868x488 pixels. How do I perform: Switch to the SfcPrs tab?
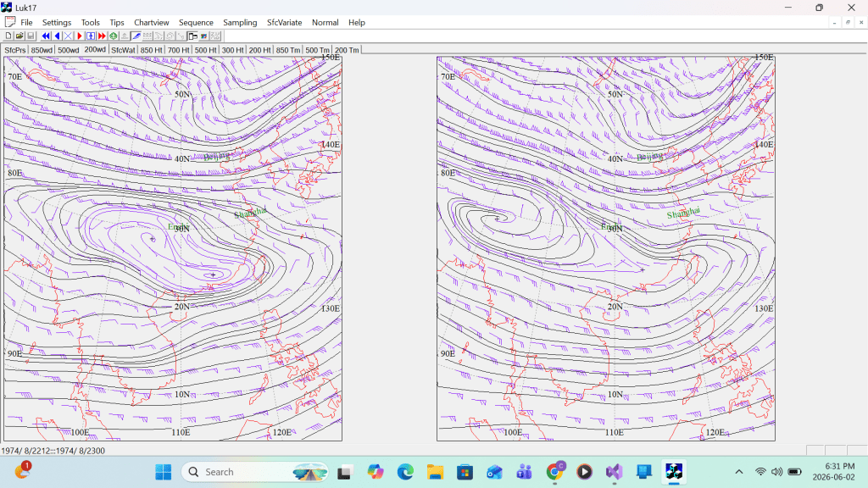[x=15, y=50]
